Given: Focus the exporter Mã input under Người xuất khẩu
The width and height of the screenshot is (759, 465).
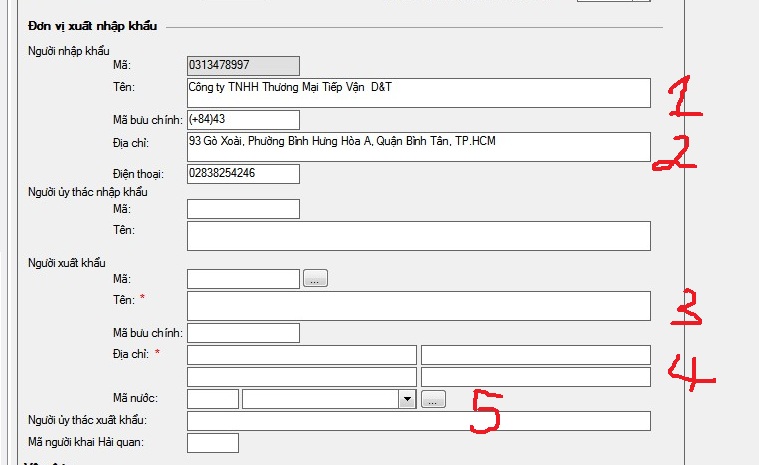Looking at the screenshot, I should point(243,279).
